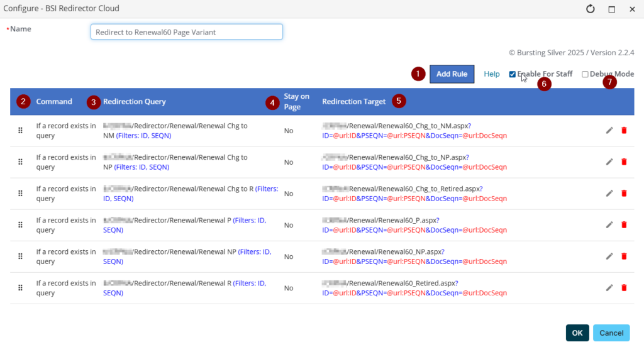Enable Debug Mode checkbox
The image size is (644, 352).
tap(585, 74)
